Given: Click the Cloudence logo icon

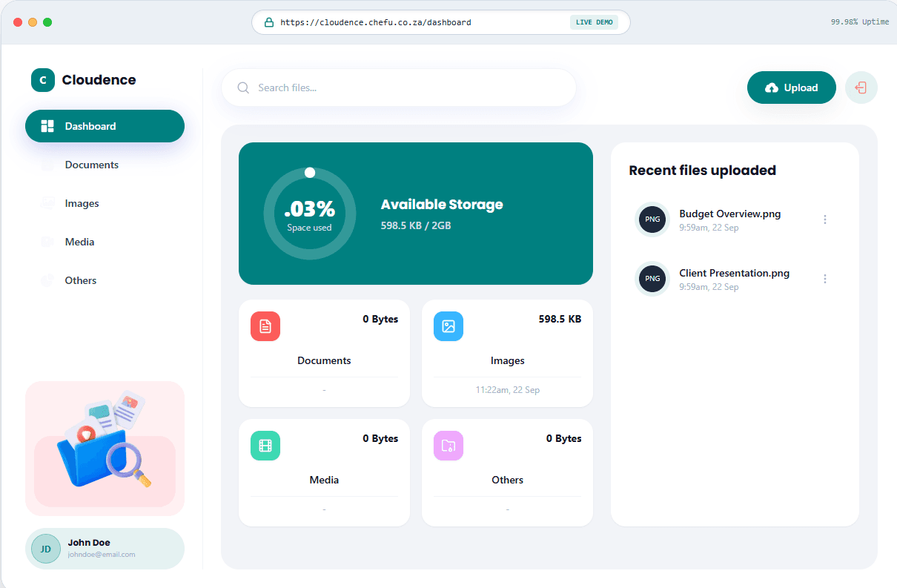Looking at the screenshot, I should click(x=43, y=80).
